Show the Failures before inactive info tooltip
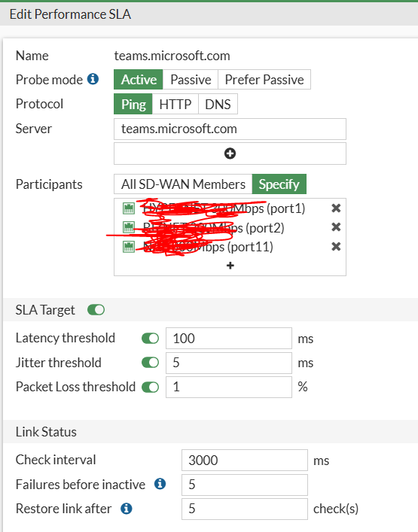The height and width of the screenshot is (532, 418). pos(160,484)
